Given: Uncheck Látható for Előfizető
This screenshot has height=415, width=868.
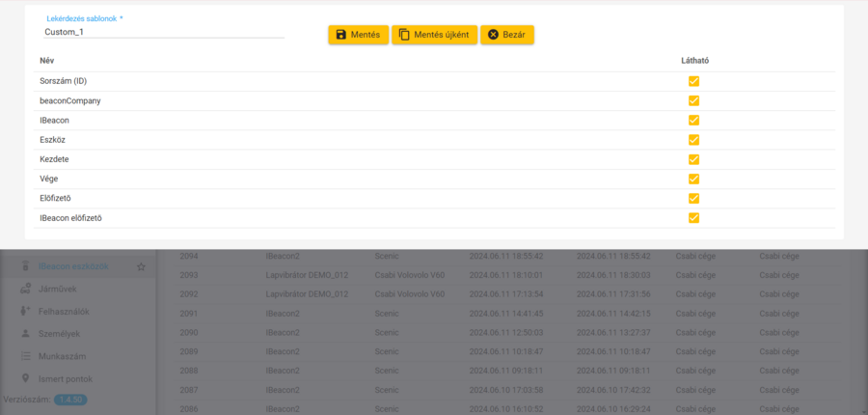Looking at the screenshot, I should point(693,199).
